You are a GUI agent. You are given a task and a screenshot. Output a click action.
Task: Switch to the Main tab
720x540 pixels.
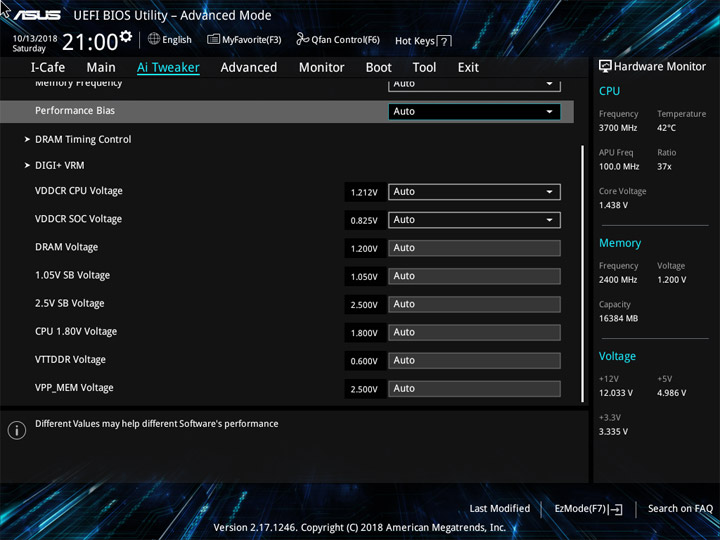101,68
